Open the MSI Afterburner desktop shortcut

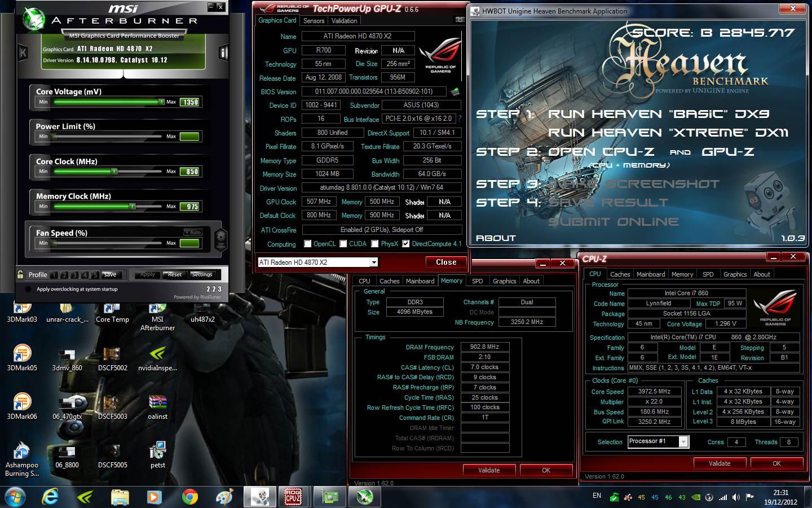(157, 316)
